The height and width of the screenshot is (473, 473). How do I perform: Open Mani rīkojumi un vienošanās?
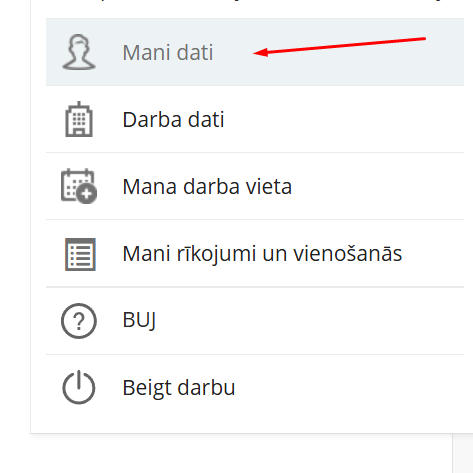point(255,253)
